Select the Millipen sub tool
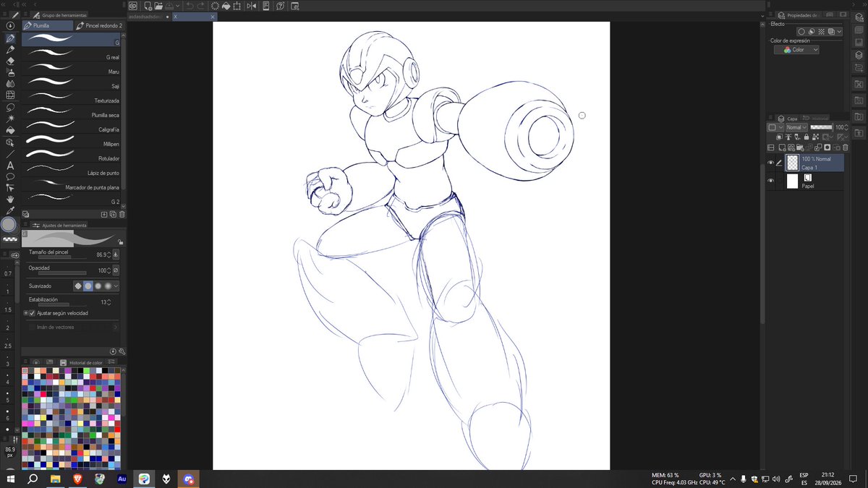Image resolution: width=868 pixels, height=488 pixels. pos(72,141)
